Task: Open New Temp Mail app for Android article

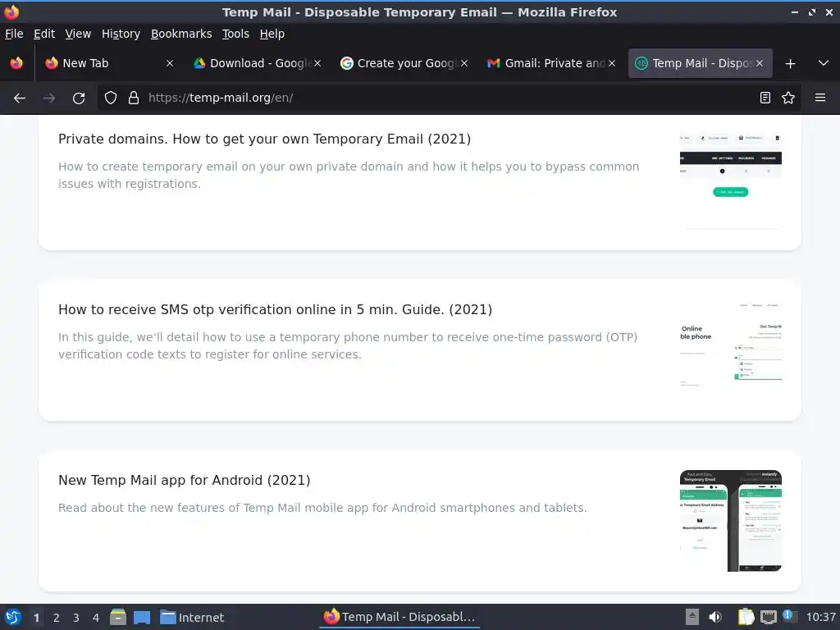Action: (185, 481)
